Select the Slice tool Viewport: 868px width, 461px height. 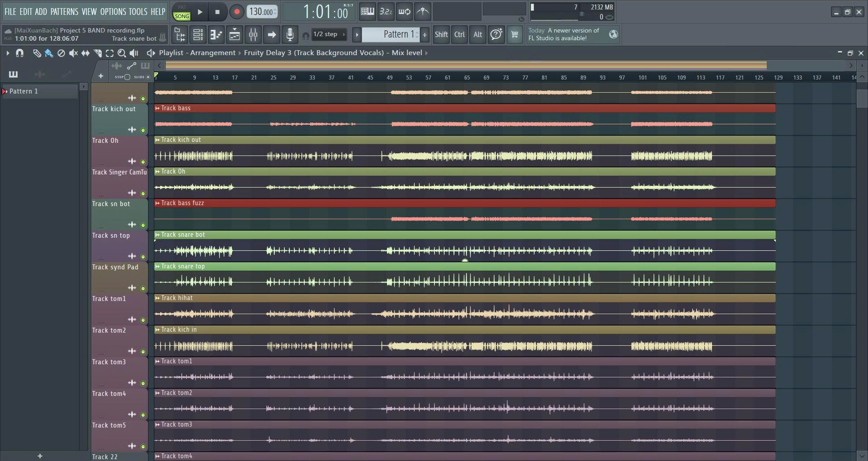pos(98,53)
